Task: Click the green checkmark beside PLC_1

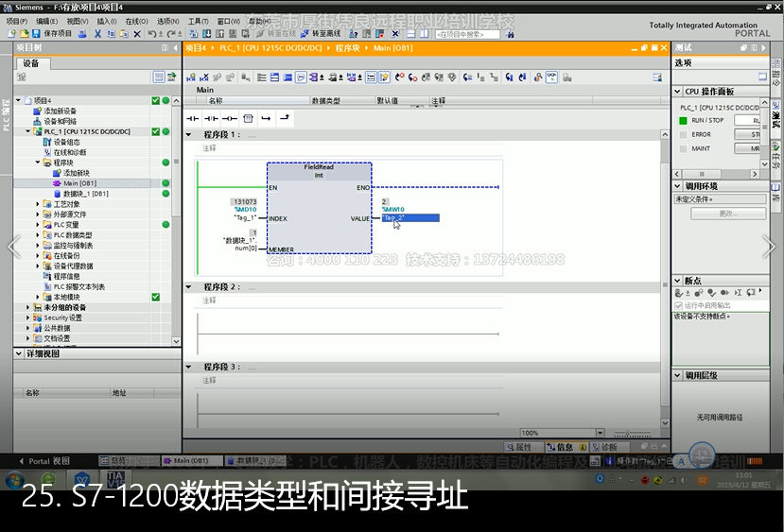Action: point(155,131)
